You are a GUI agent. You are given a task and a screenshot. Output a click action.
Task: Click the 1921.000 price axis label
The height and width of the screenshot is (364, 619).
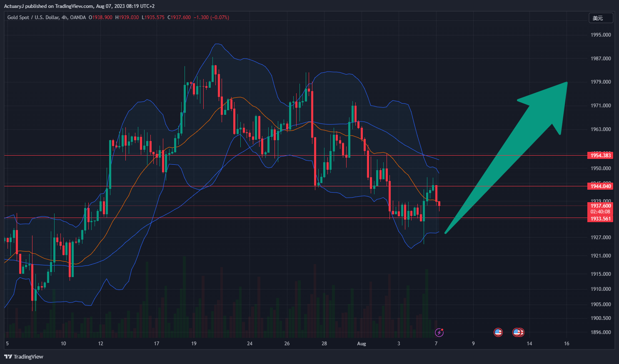click(601, 256)
